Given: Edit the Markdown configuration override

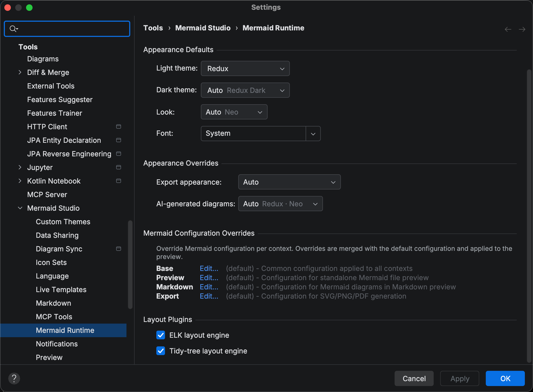Looking at the screenshot, I should click(209, 287).
